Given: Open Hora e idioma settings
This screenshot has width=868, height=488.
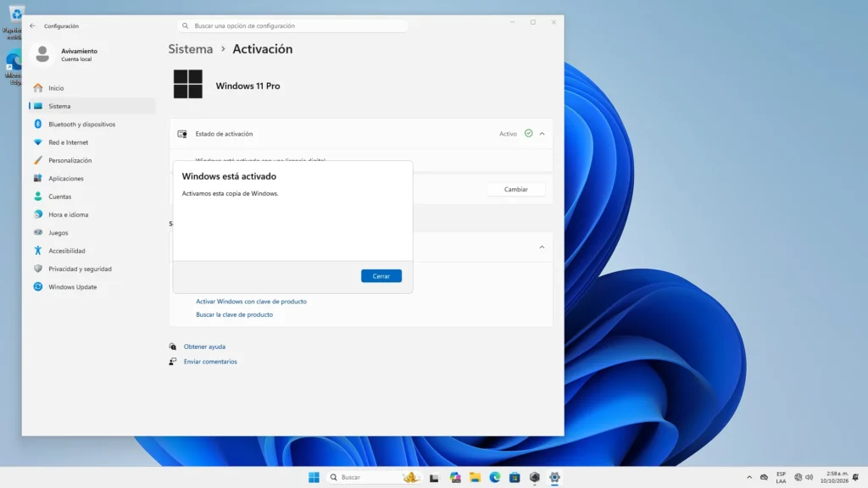Looking at the screenshot, I should point(92,214).
